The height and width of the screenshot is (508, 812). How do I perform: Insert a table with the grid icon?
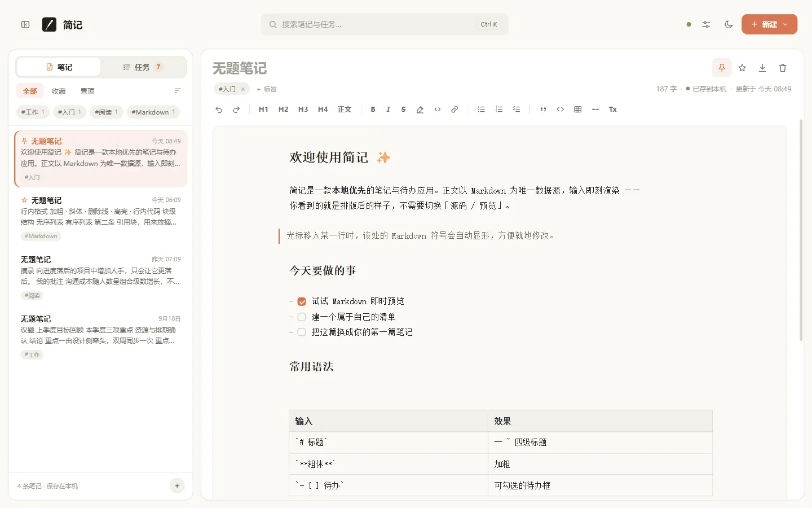click(x=578, y=110)
